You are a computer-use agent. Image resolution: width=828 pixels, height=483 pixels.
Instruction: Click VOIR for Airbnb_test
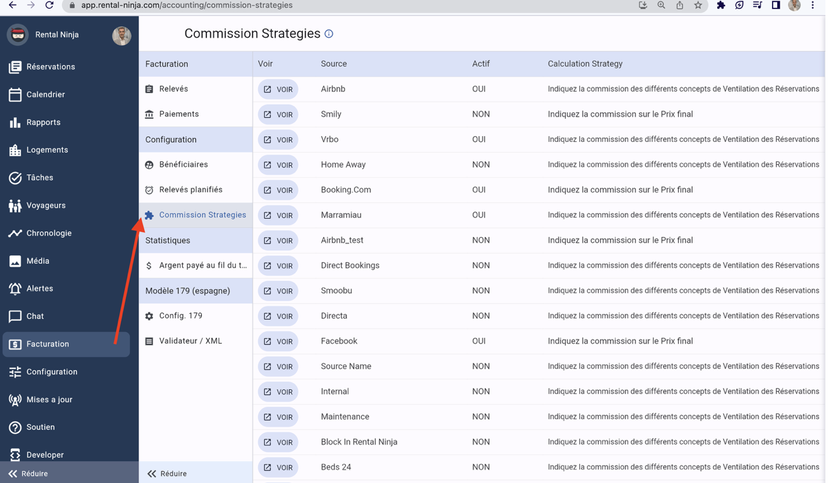[278, 241]
